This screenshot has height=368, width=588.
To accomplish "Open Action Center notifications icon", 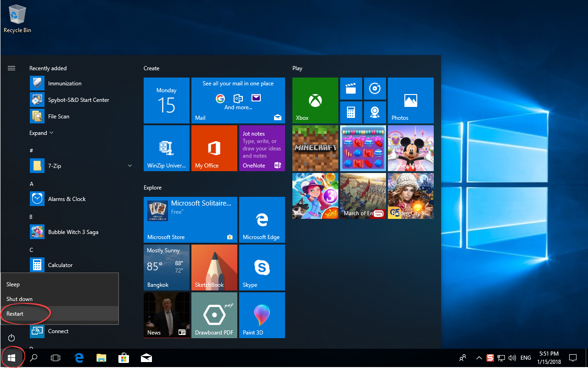I will coord(573,358).
